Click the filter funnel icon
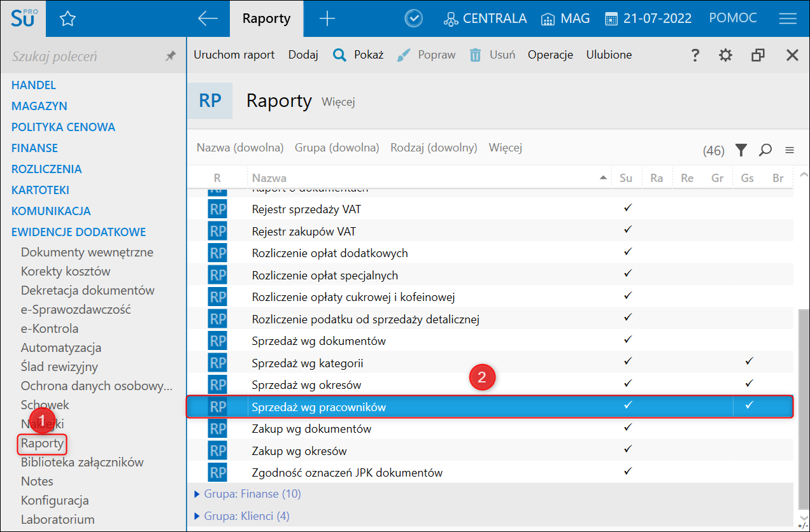Image resolution: width=810 pixels, height=532 pixels. point(741,150)
